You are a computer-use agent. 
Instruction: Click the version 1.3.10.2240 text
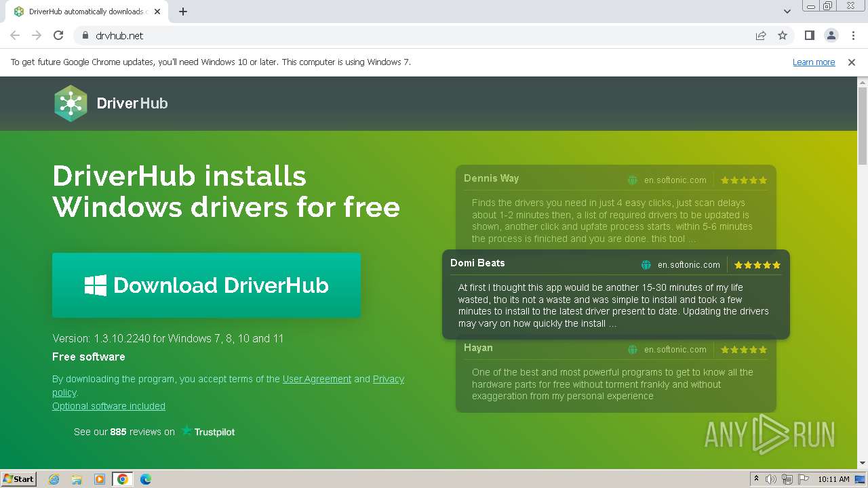(x=168, y=338)
